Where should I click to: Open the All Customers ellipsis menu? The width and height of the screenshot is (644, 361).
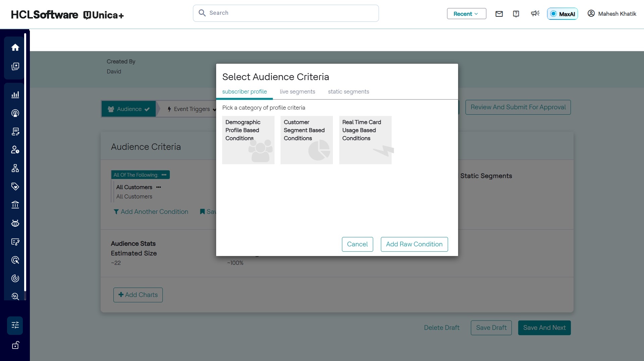point(159,187)
